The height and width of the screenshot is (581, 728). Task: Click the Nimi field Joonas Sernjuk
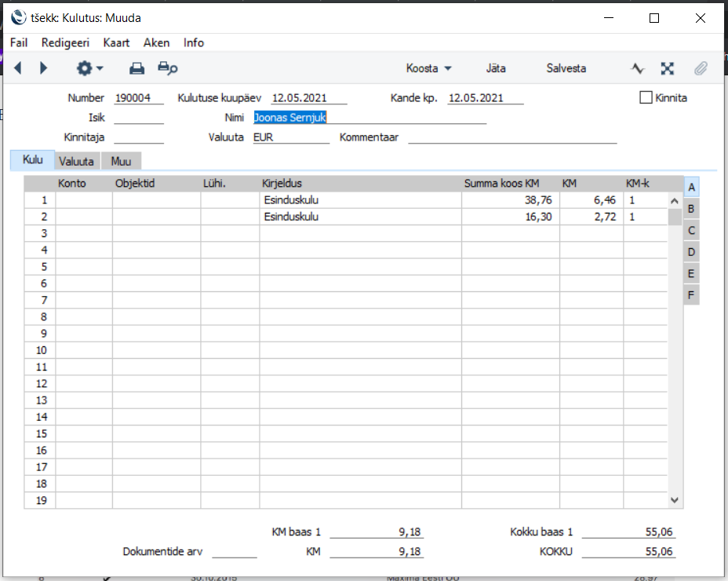(369, 118)
